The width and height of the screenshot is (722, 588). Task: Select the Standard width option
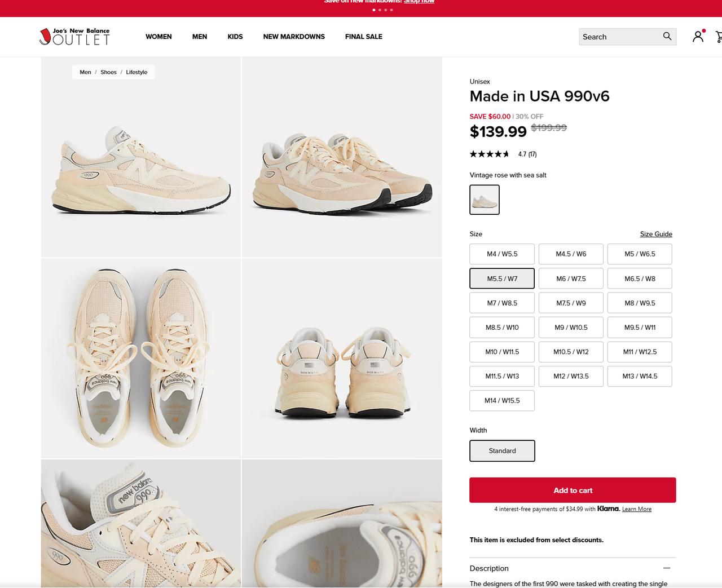[502, 451]
